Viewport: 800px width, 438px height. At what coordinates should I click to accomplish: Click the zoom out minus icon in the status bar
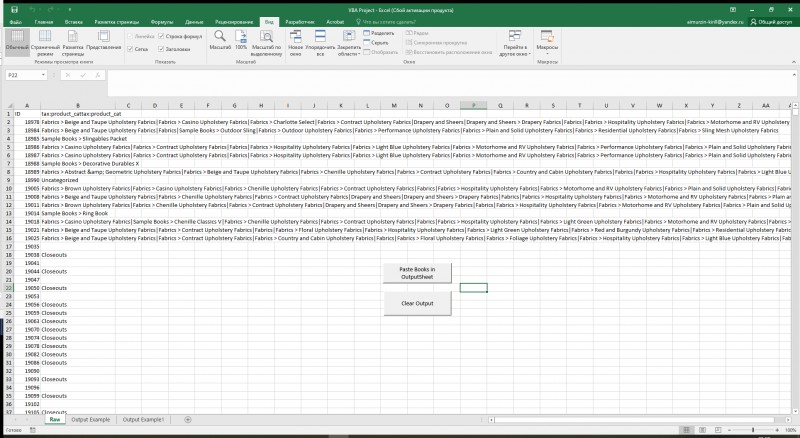click(x=730, y=430)
